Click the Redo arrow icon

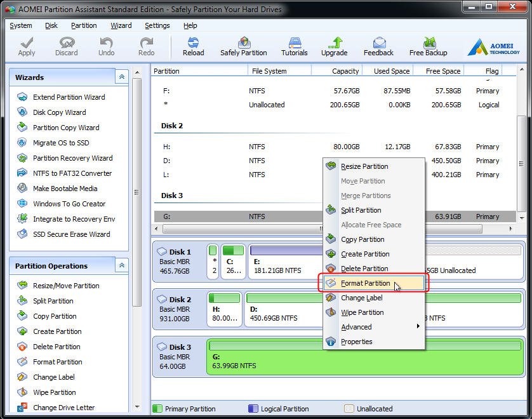[146, 43]
